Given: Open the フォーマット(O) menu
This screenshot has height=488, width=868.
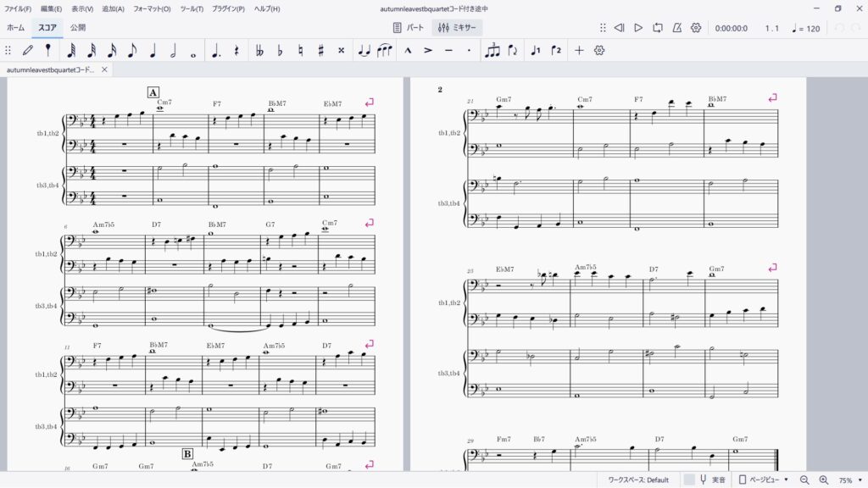Looking at the screenshot, I should click(152, 8).
